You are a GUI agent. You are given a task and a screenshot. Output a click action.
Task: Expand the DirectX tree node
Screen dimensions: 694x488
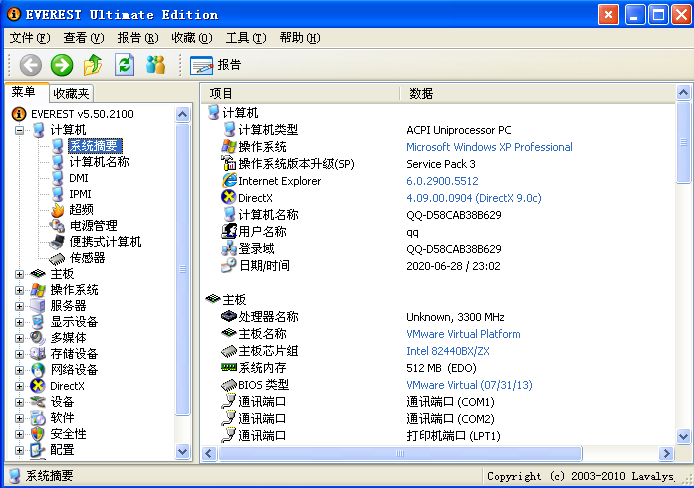pos(19,386)
